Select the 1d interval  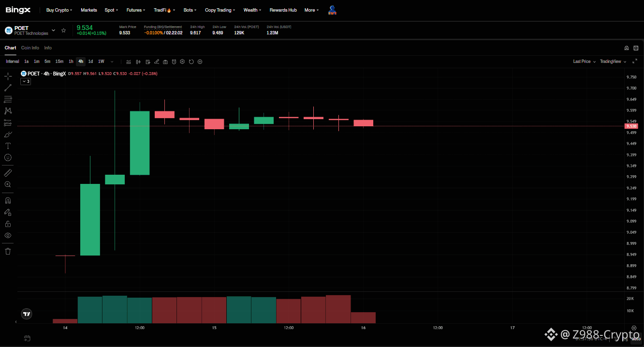90,61
